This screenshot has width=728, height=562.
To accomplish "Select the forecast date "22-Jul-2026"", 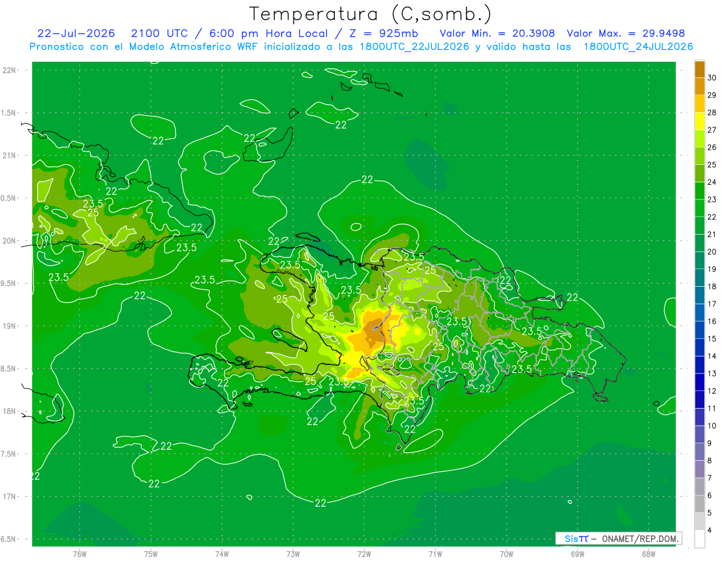I will point(76,33).
